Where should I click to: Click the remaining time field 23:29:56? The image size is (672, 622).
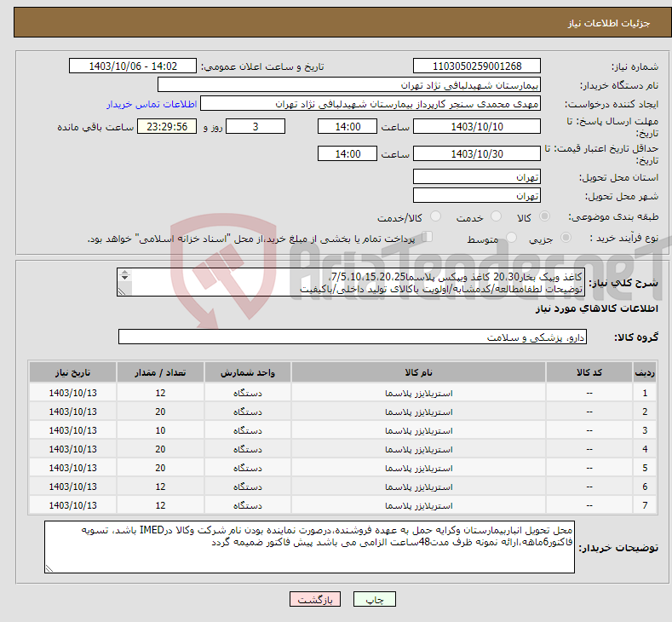coord(167,127)
